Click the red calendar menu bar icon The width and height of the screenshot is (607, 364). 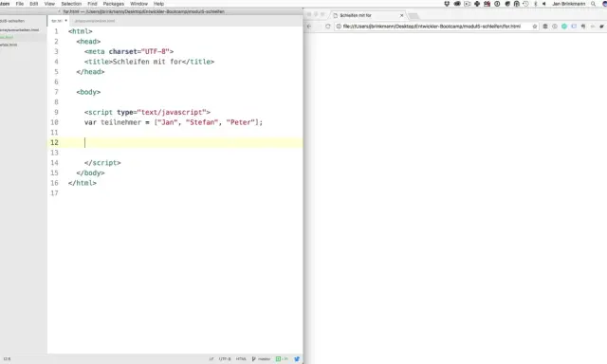coord(487,4)
